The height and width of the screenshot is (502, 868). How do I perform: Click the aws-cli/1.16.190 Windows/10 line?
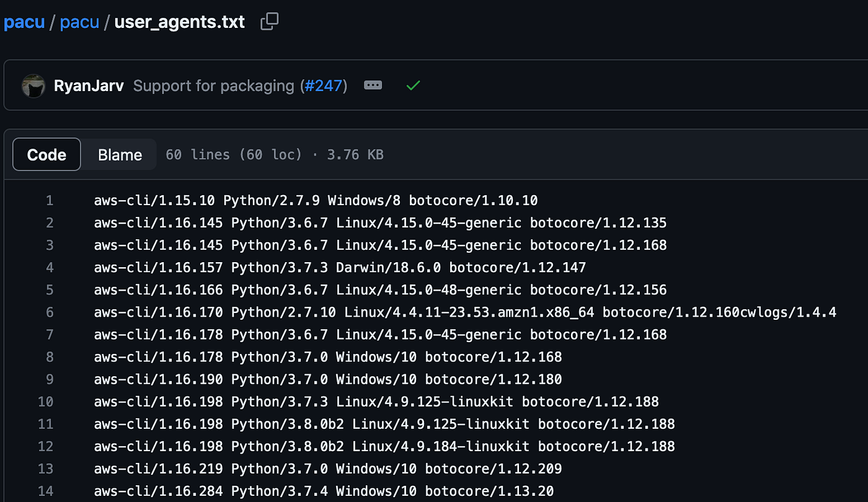click(328, 379)
